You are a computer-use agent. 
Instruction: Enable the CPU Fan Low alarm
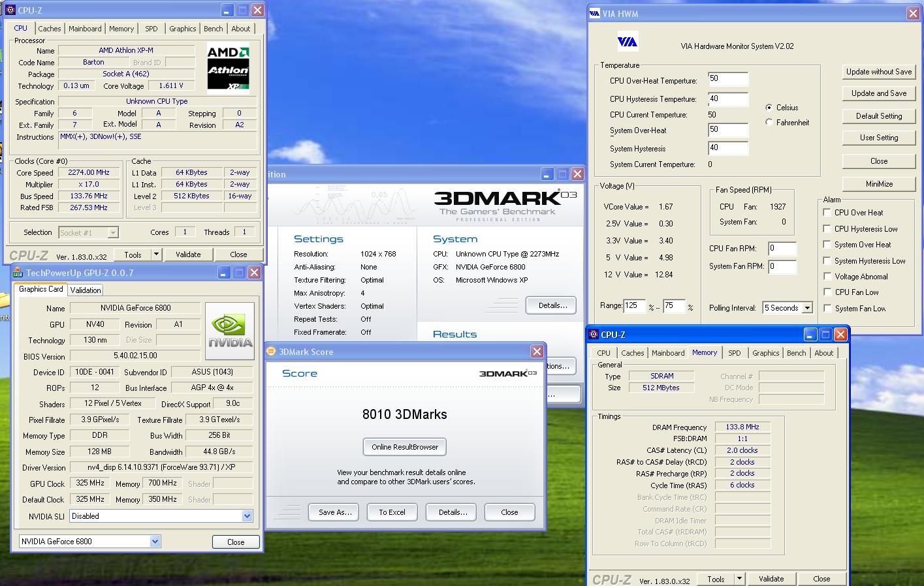coord(827,292)
